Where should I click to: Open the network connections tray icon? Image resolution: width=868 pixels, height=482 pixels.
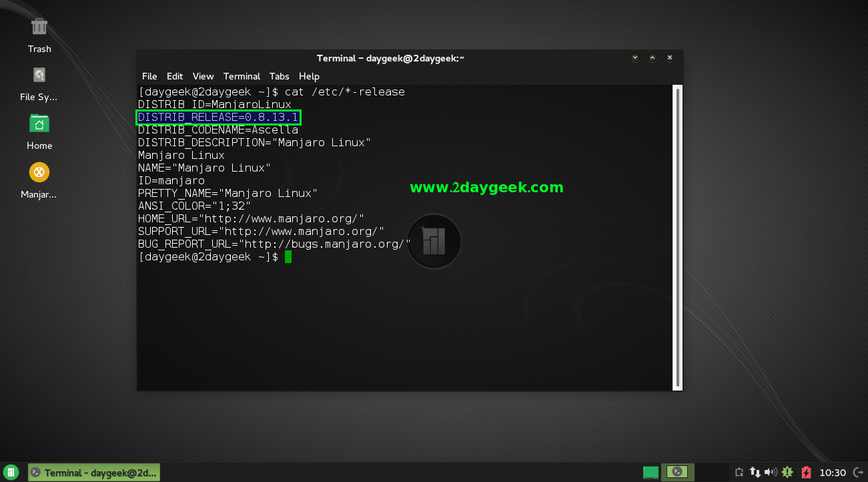pos(755,473)
